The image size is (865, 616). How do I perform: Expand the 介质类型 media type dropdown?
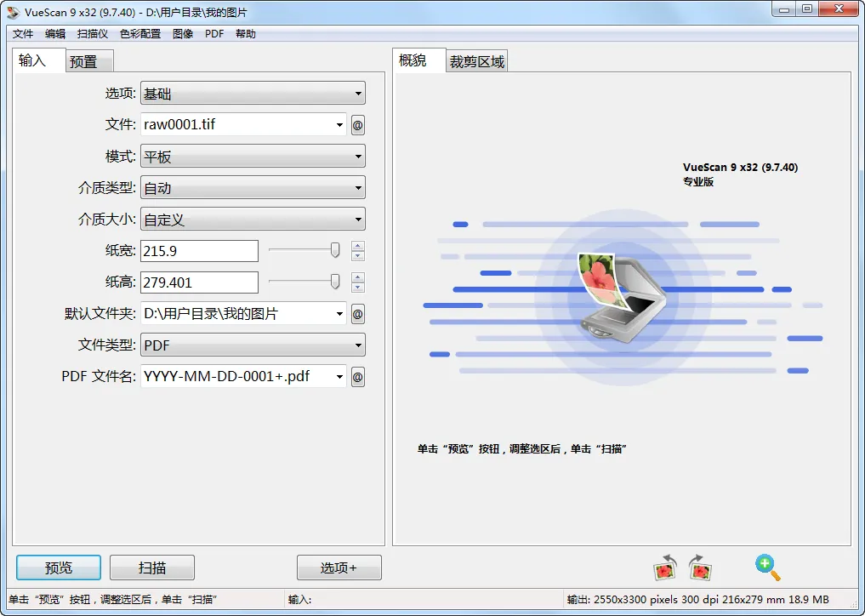252,187
